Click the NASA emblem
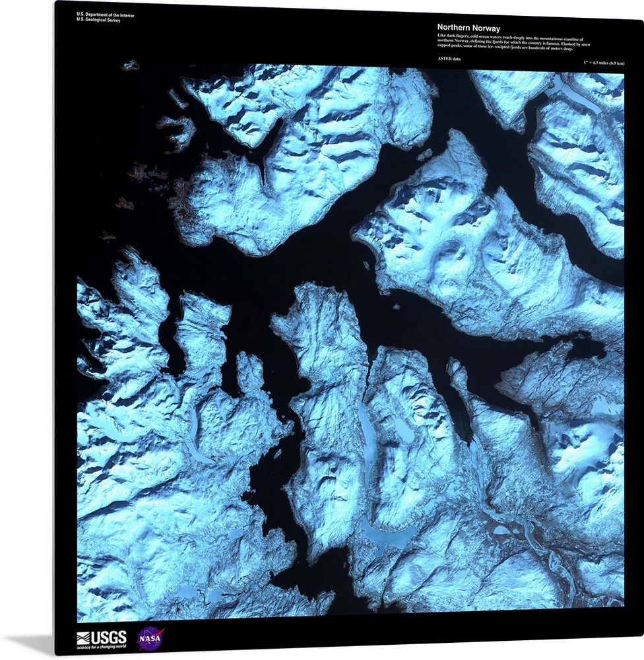 point(150,638)
